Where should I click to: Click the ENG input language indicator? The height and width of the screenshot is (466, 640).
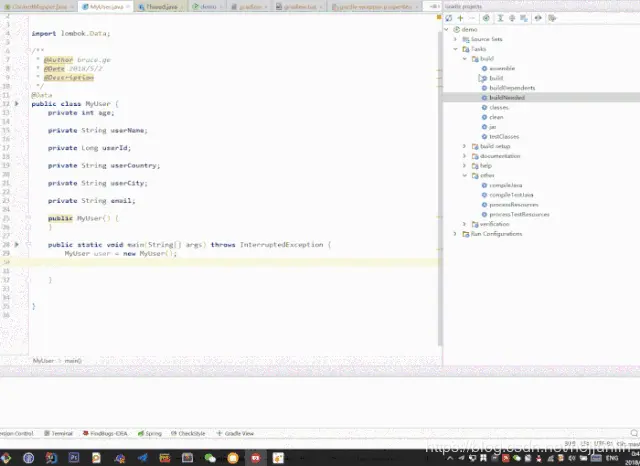click(x=612, y=458)
